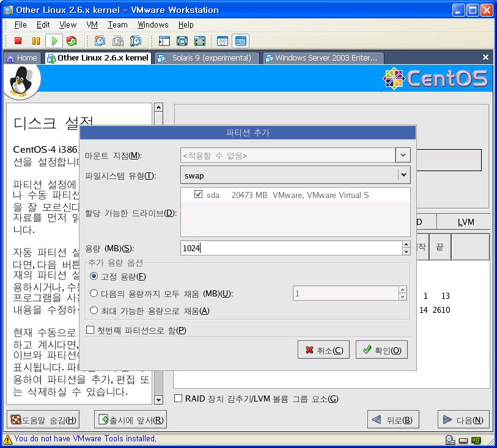Click the red Power Off toolbar icon
The image size is (497, 448).
click(18, 41)
